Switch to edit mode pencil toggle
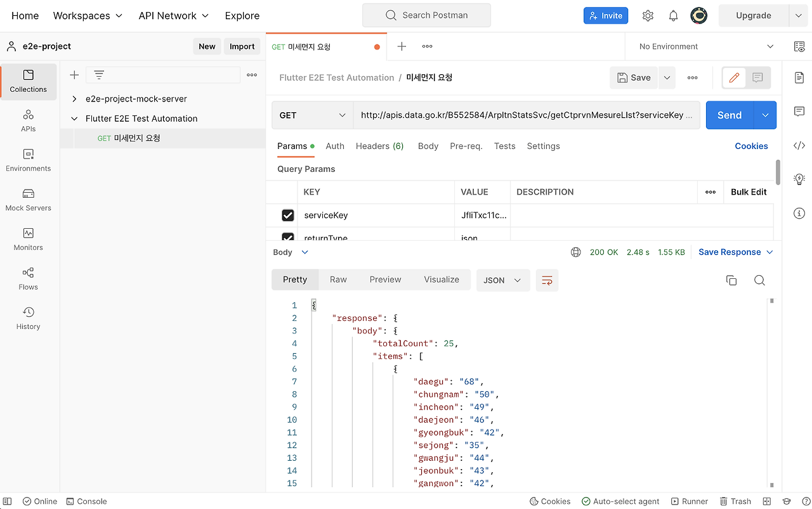This screenshot has width=812, height=509. 734,77
